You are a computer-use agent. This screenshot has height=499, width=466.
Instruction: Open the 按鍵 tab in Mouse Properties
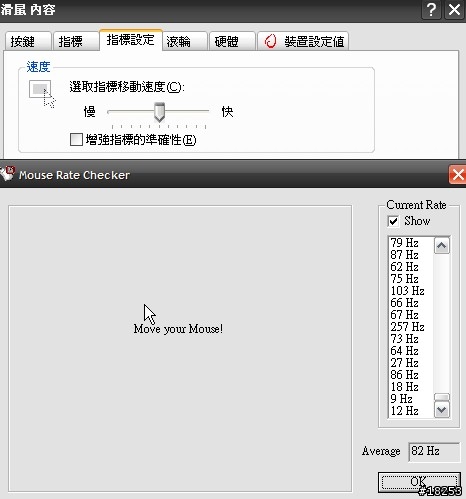pyautogui.click(x=28, y=41)
